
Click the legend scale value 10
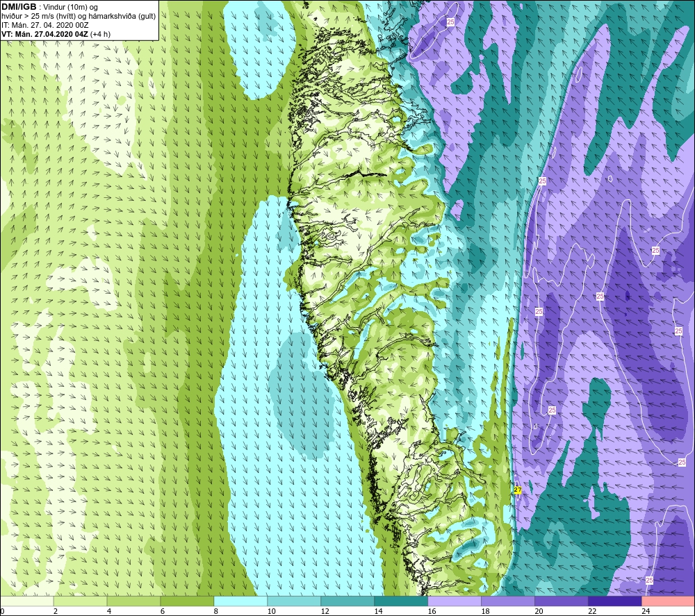click(x=271, y=611)
